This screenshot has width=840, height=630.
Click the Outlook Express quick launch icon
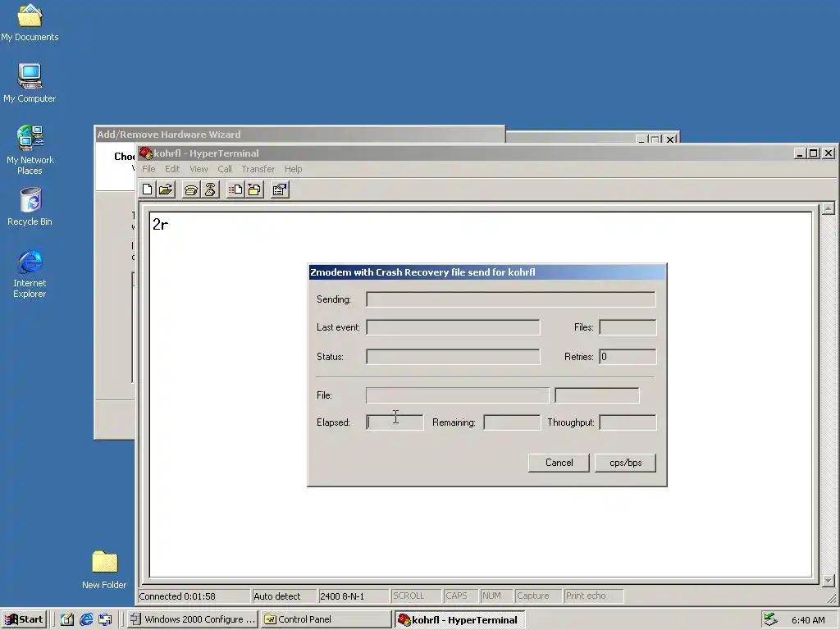click(x=105, y=620)
